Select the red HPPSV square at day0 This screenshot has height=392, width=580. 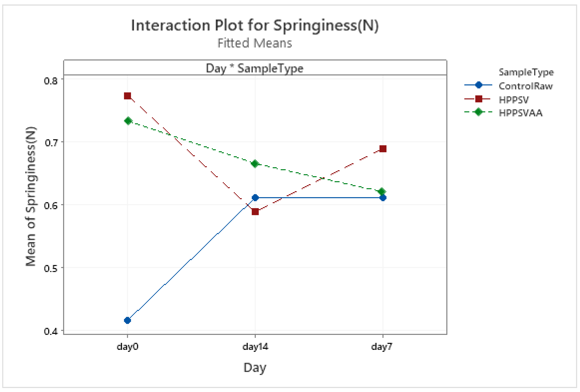tap(128, 96)
